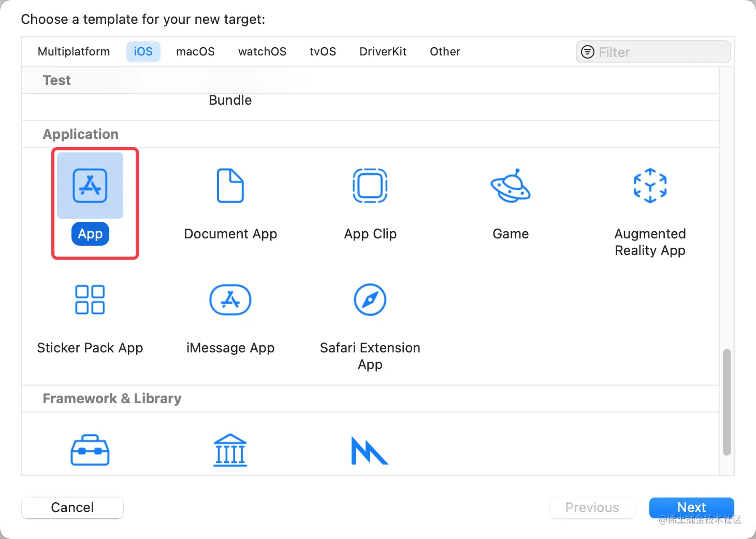756x539 pixels.
Task: Select the App template icon
Action: [90, 186]
